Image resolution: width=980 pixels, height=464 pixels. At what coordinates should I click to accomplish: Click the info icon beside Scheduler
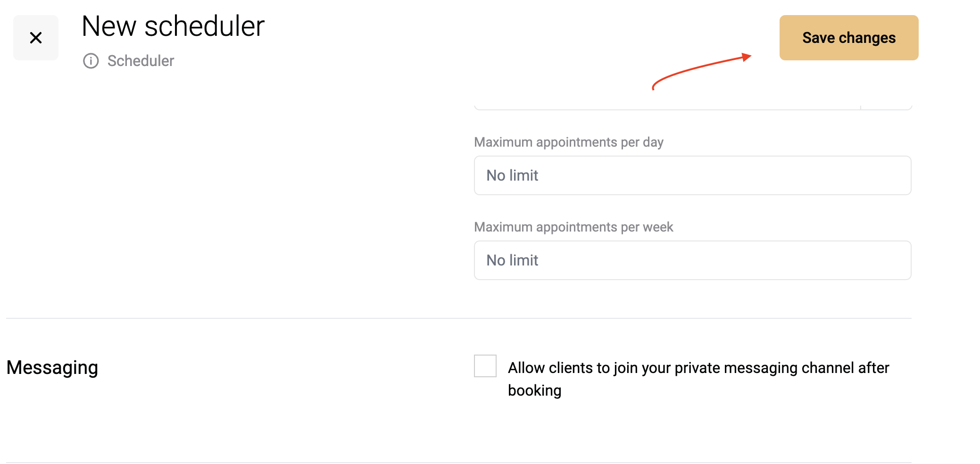(91, 61)
